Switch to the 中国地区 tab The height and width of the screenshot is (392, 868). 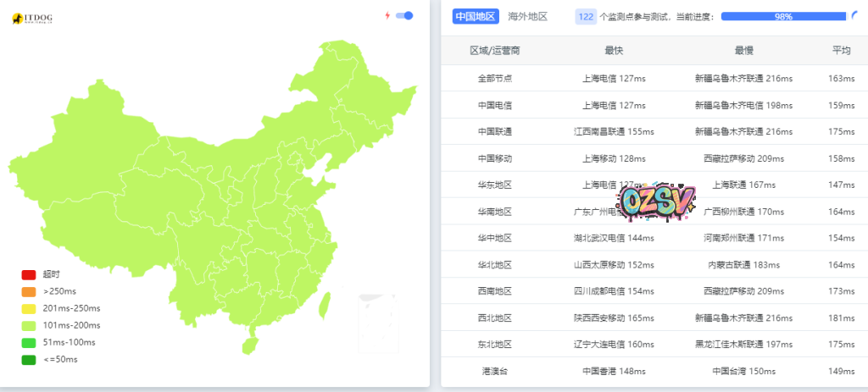coord(476,16)
